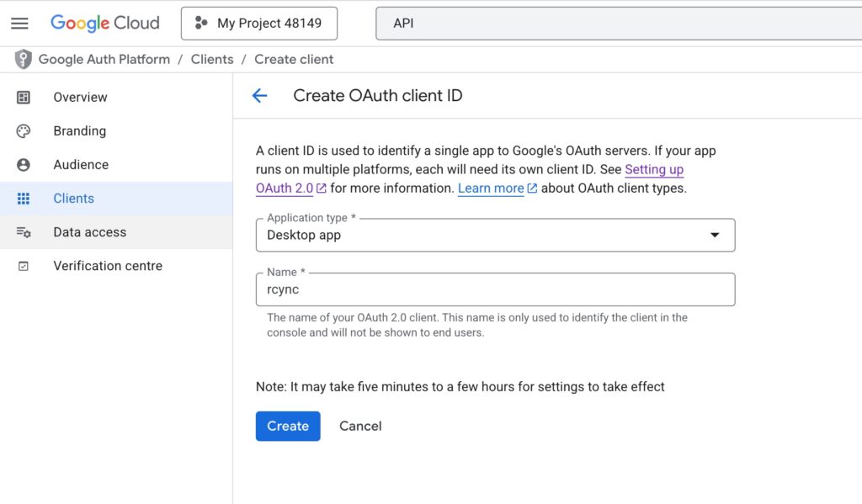Viewport: 862px width, 504px height.
Task: Open the Setting up OAuth 2.0 link
Action: (x=654, y=169)
